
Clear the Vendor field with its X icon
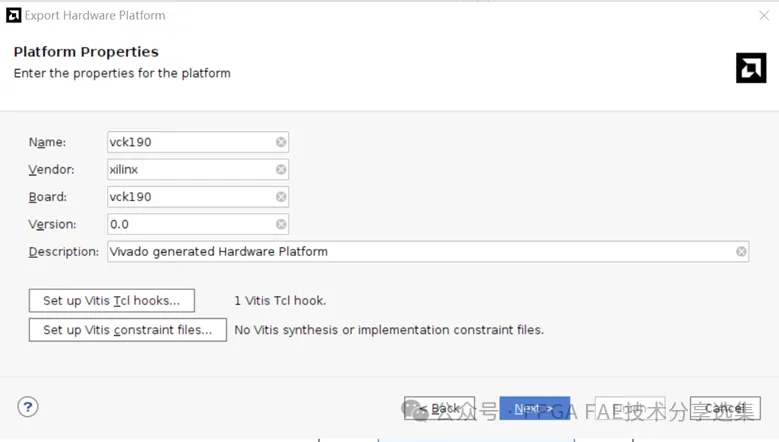click(x=281, y=169)
